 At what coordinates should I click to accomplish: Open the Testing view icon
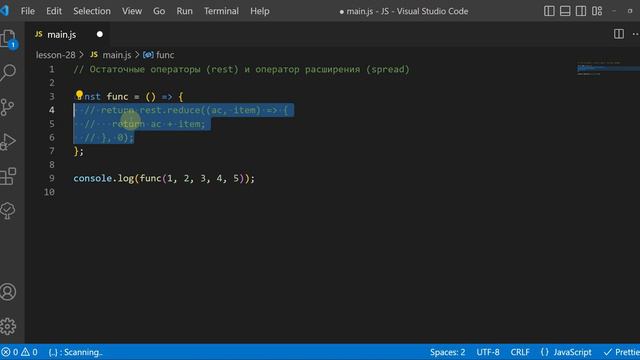(x=8, y=211)
